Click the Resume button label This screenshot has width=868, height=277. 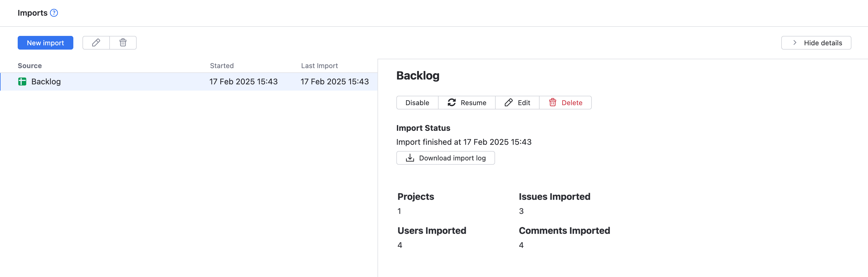pyautogui.click(x=473, y=103)
